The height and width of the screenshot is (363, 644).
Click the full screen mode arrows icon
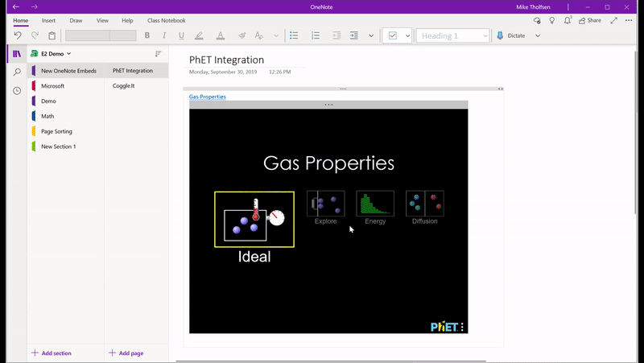pyautogui.click(x=613, y=21)
